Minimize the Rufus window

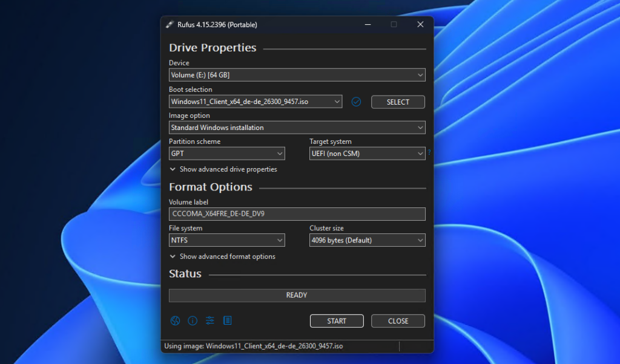[368, 24]
